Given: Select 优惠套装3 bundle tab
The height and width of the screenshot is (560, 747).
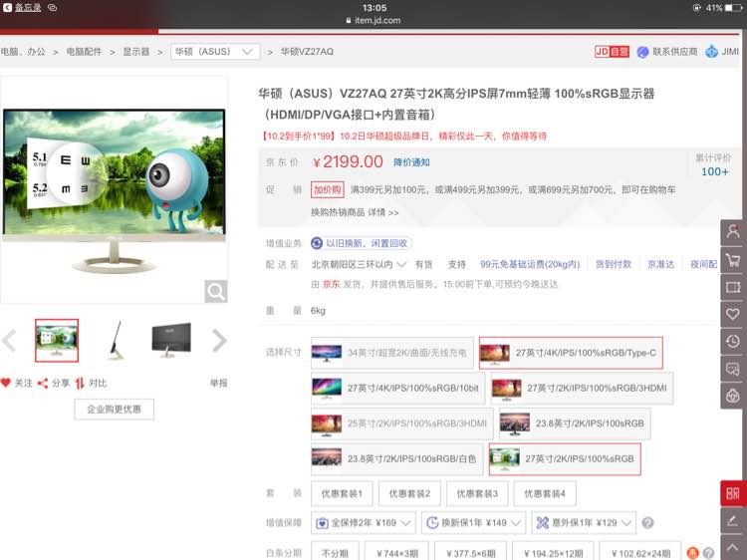Looking at the screenshot, I should coord(477,494).
